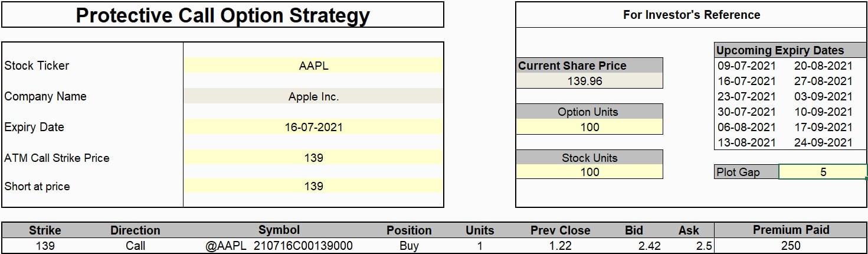The height and width of the screenshot is (254, 868).
Task: Select the Direction cell showing Call
Action: click(135, 246)
